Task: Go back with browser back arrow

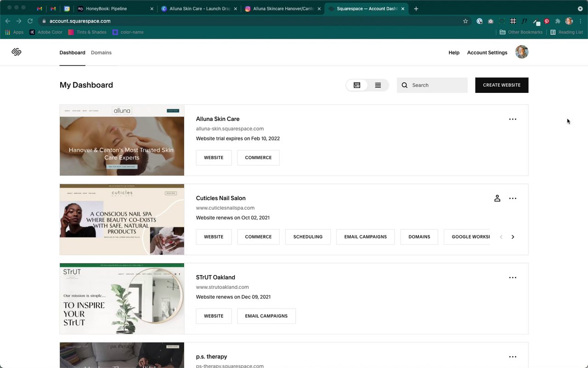Action: (x=8, y=21)
